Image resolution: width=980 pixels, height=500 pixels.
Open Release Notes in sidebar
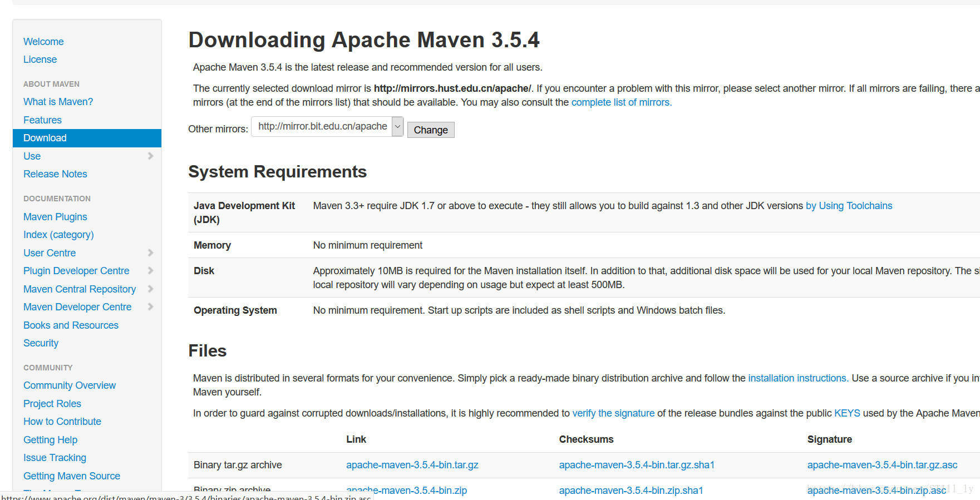(x=55, y=174)
